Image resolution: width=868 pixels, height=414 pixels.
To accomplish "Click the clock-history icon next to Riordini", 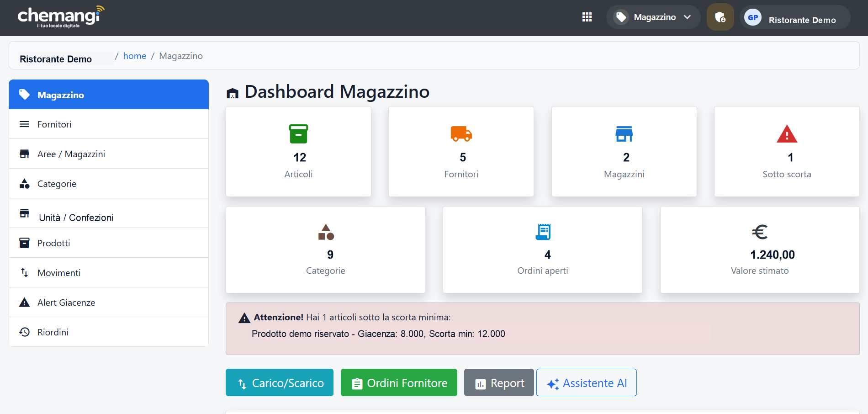I will pos(25,332).
